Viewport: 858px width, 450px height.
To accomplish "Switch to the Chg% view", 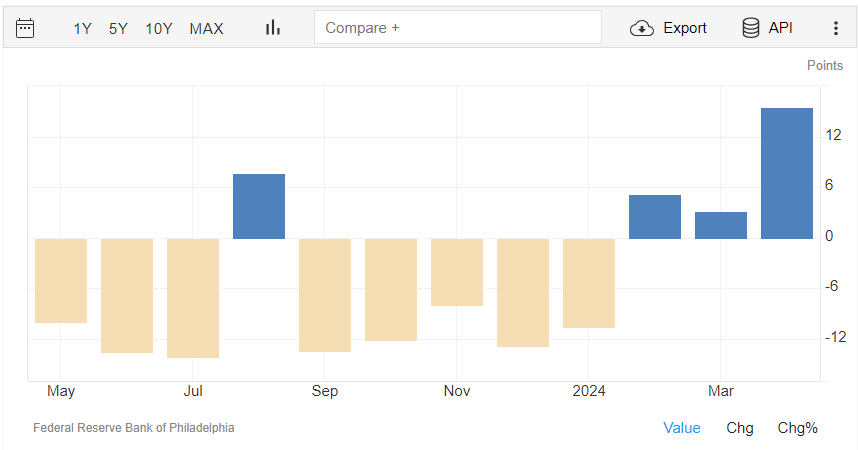I will (797, 428).
